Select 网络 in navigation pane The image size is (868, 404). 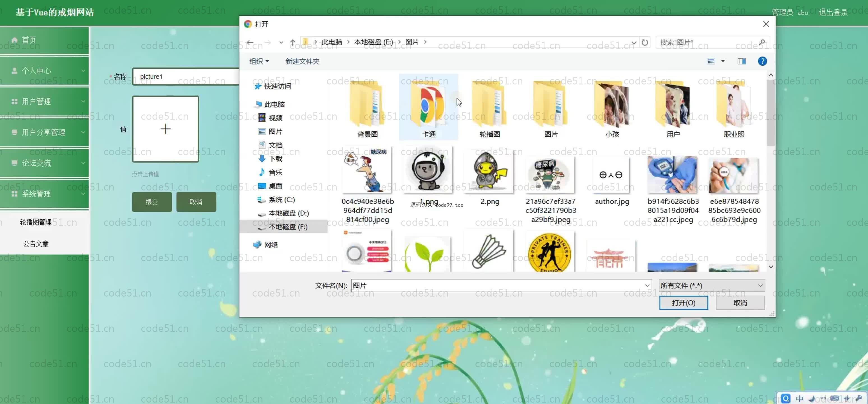coord(266,244)
